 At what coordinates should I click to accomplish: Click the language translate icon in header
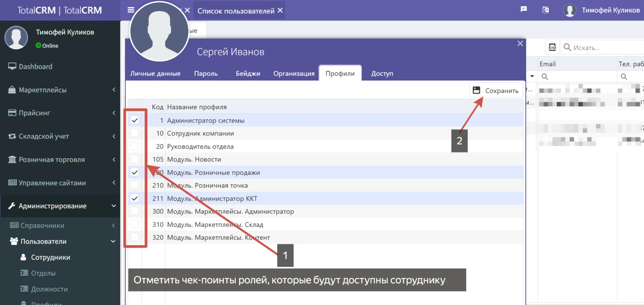point(545,10)
